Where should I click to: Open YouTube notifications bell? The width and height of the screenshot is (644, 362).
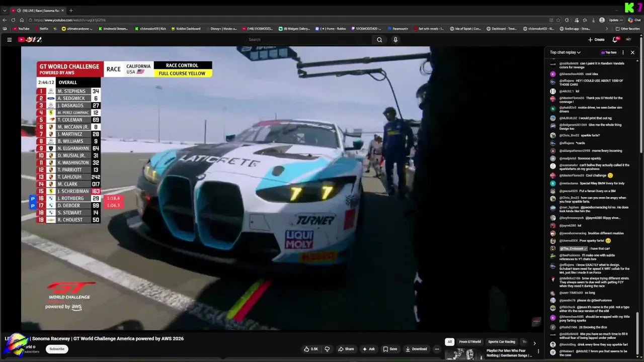(x=615, y=40)
